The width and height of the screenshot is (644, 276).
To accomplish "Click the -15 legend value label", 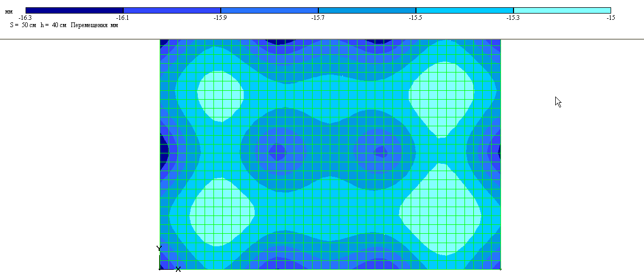I will coord(611,18).
